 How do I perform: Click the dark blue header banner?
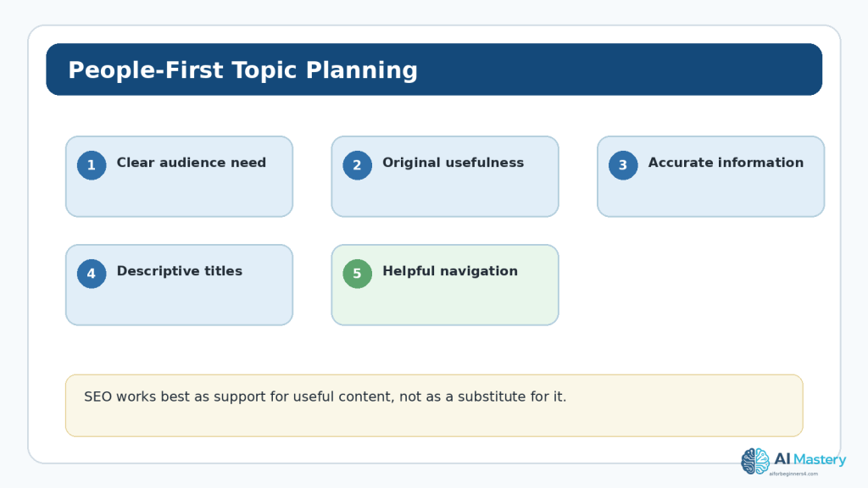pos(434,69)
